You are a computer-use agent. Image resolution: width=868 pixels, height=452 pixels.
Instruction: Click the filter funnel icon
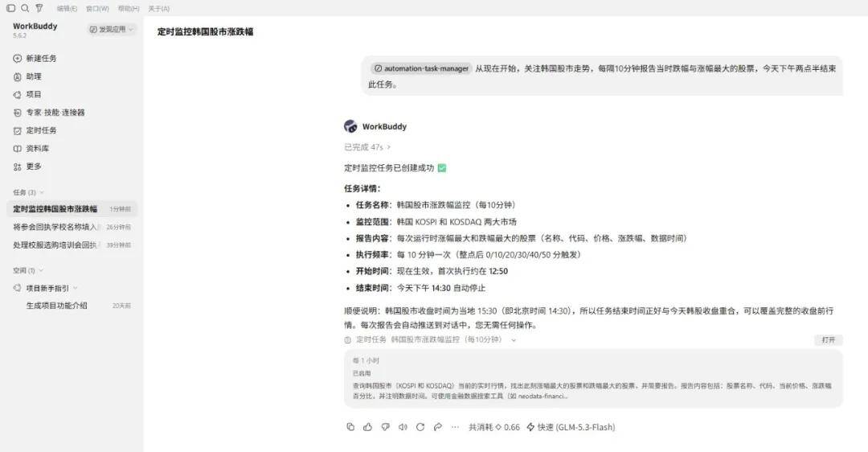[39, 8]
